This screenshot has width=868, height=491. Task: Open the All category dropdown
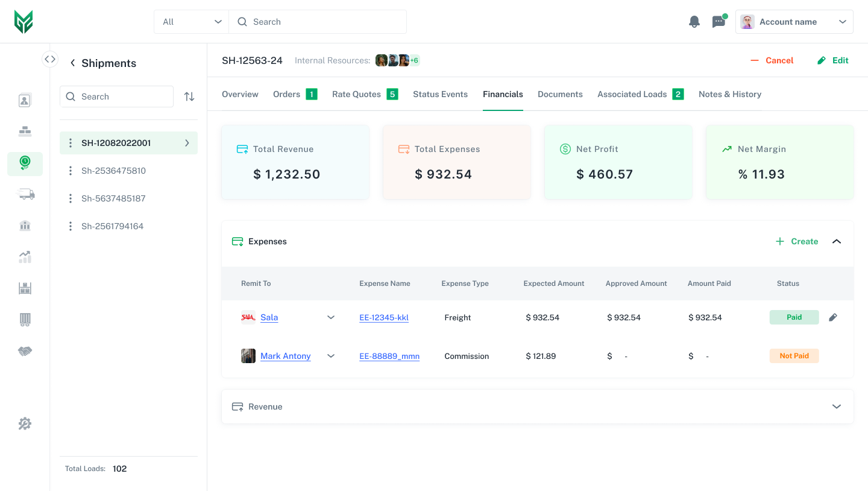point(191,22)
